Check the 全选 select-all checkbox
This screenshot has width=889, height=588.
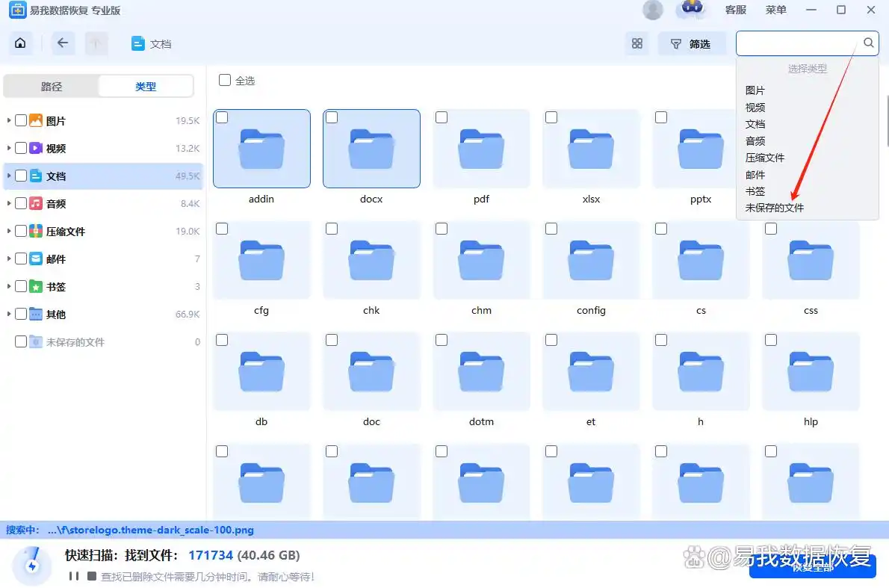pos(225,81)
